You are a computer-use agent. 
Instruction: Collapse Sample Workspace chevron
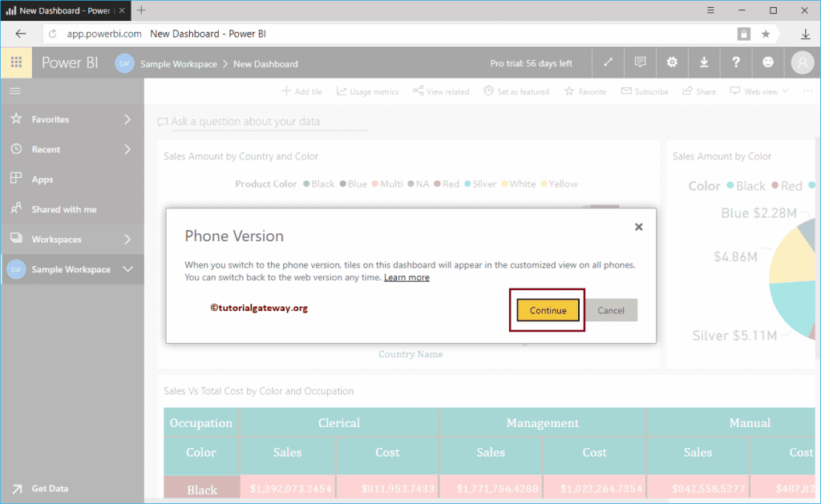[127, 269]
